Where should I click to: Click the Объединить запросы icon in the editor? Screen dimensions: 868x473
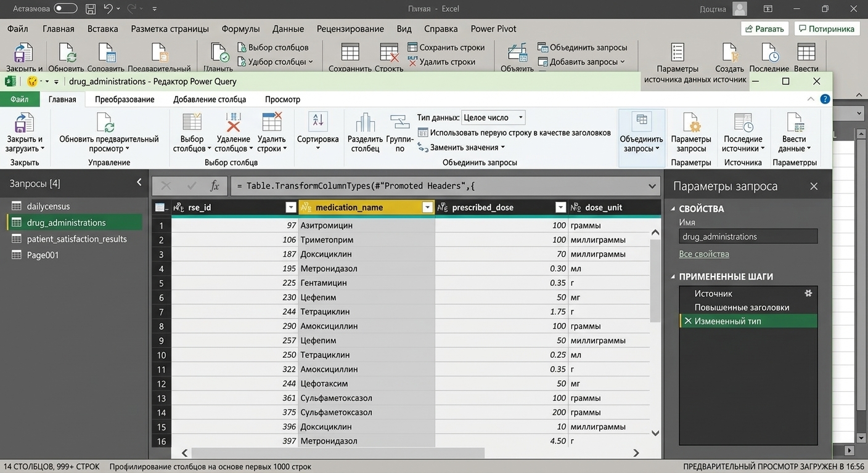click(642, 121)
